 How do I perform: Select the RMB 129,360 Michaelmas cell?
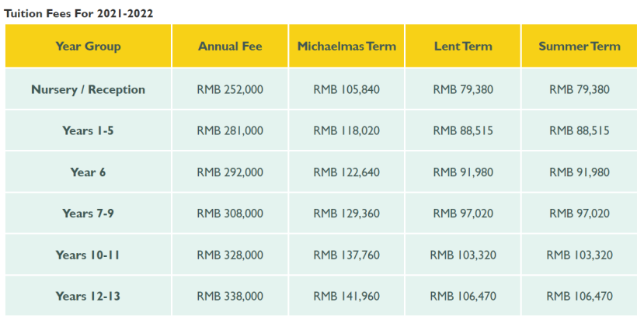tap(346, 214)
